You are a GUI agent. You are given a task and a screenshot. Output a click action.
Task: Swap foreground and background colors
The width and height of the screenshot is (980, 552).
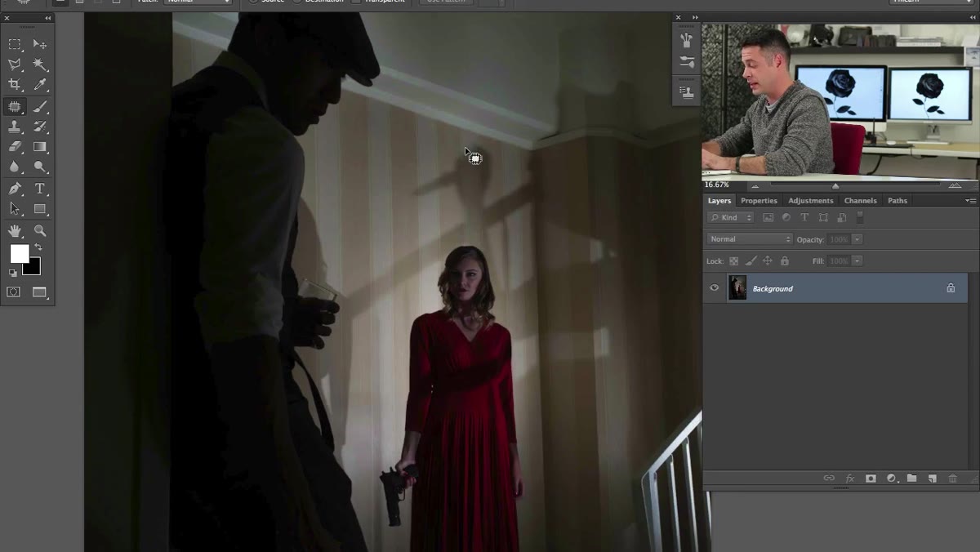[38, 247]
